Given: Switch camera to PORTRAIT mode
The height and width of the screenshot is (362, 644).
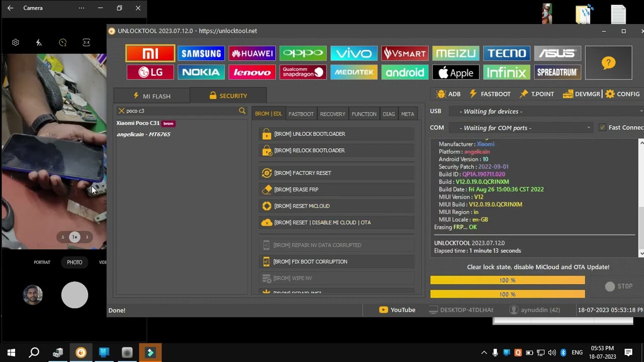Looking at the screenshot, I should click(42, 262).
